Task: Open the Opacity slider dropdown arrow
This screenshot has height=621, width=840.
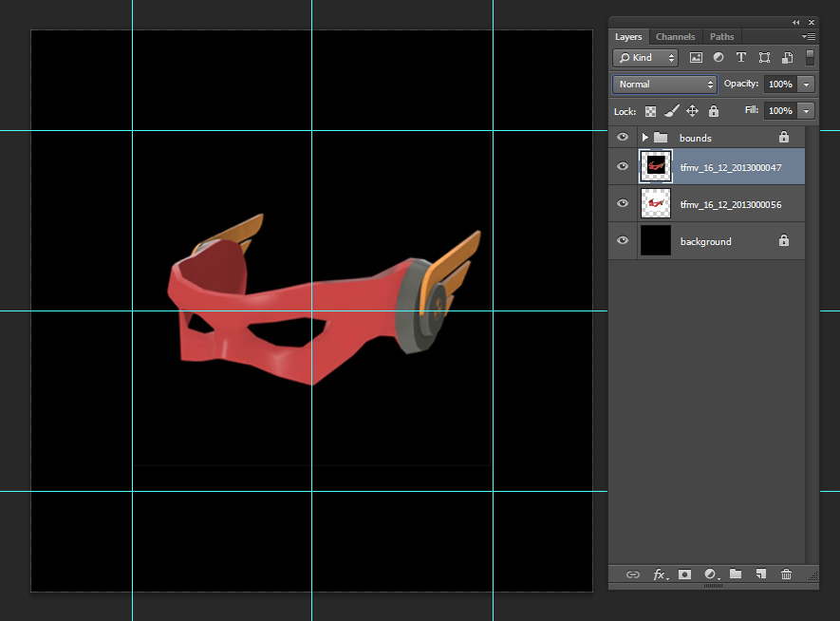Action: point(806,85)
